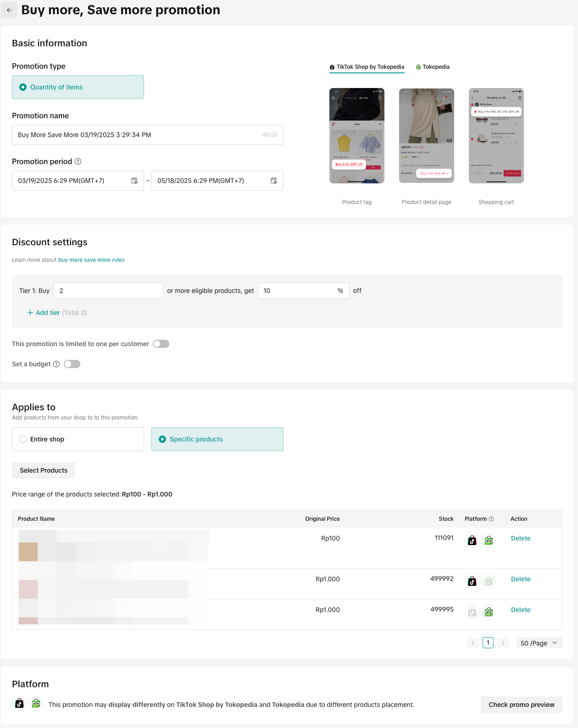Click the Select Products button
Image resolution: width=578 pixels, height=728 pixels.
pos(44,470)
